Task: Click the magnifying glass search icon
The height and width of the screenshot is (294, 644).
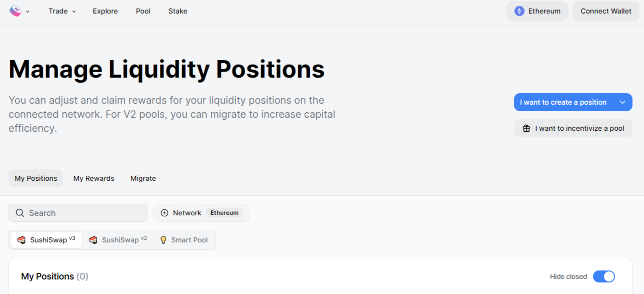Action: (20, 213)
